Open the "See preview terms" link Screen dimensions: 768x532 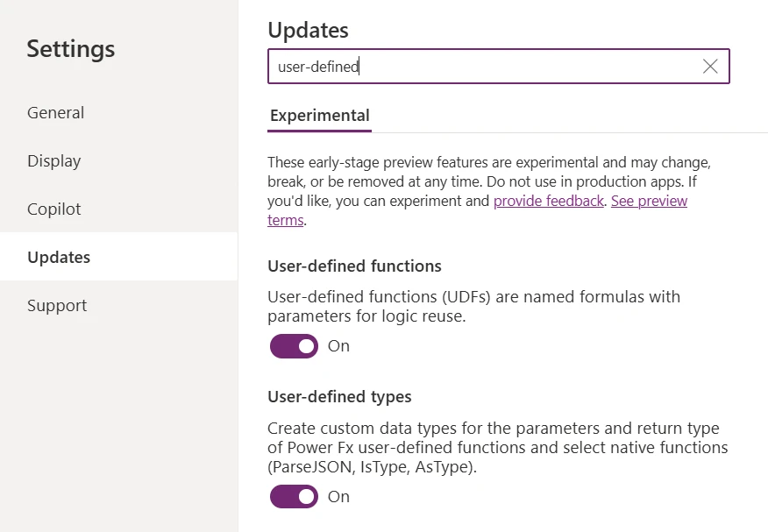pos(649,201)
